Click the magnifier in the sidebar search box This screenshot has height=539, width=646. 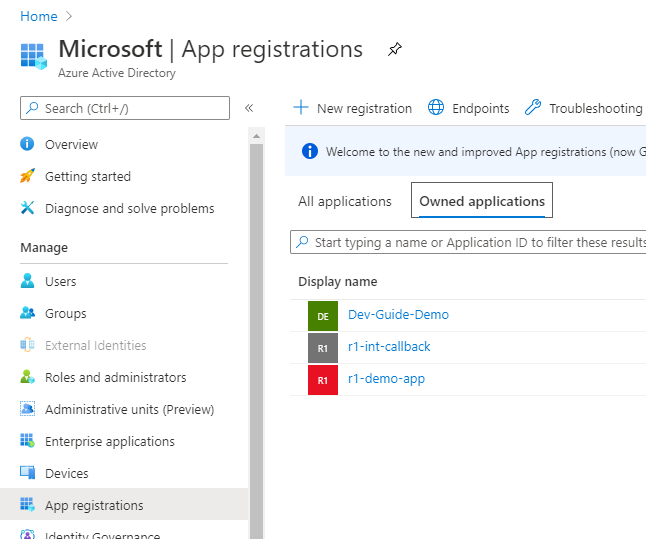pos(32,108)
